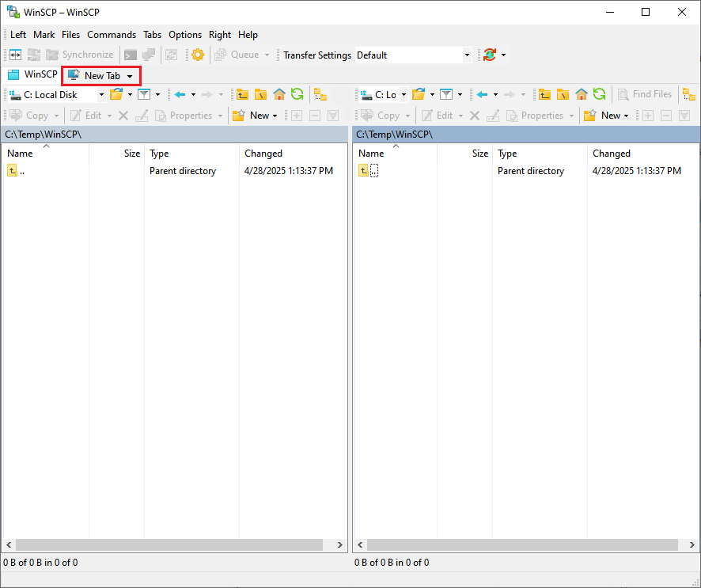Refresh the right panel directory listing
The height and width of the screenshot is (588, 701).
(600, 94)
